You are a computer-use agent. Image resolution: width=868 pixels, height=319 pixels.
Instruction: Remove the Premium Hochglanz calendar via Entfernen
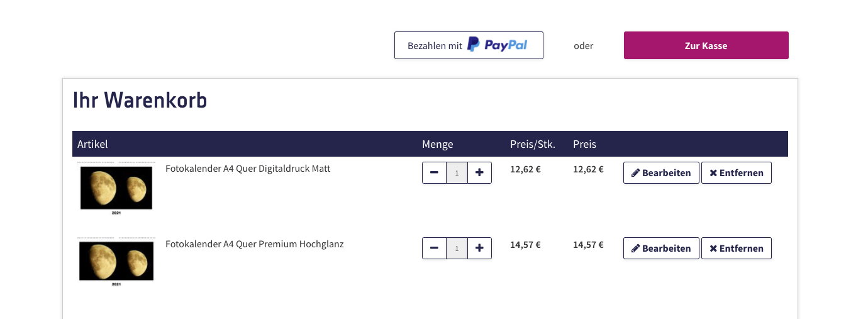736,249
